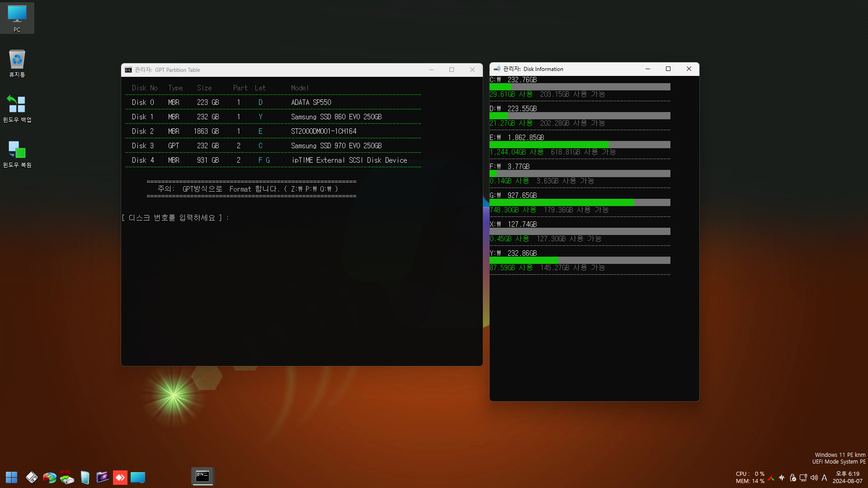868x488 pixels.
Task: Click the 'Disk No' column header
Action: coord(145,88)
